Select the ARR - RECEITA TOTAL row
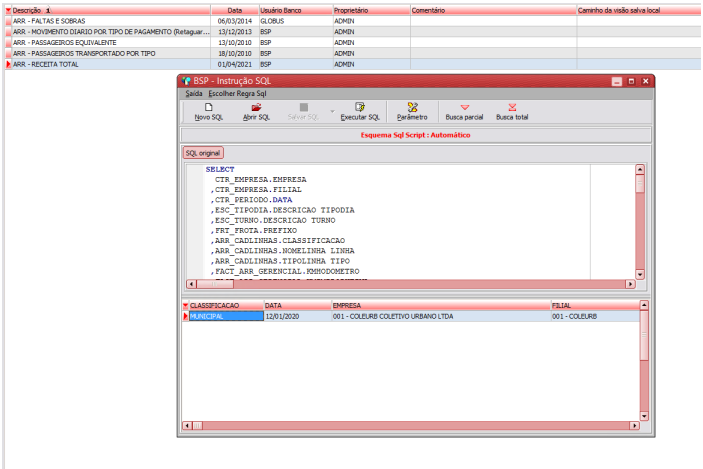Image resolution: width=703 pixels, height=469 pixels. [353, 64]
